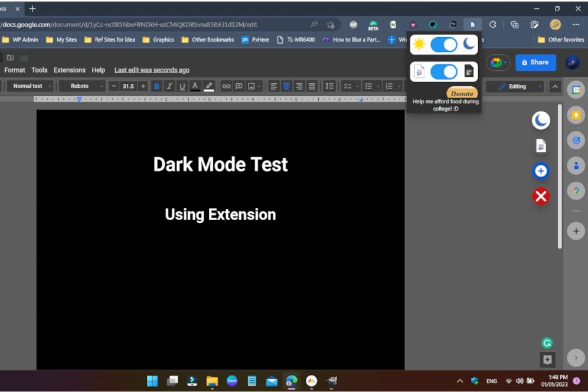This screenshot has height=392, width=588.
Task: Open the Format menu
Action: click(15, 70)
